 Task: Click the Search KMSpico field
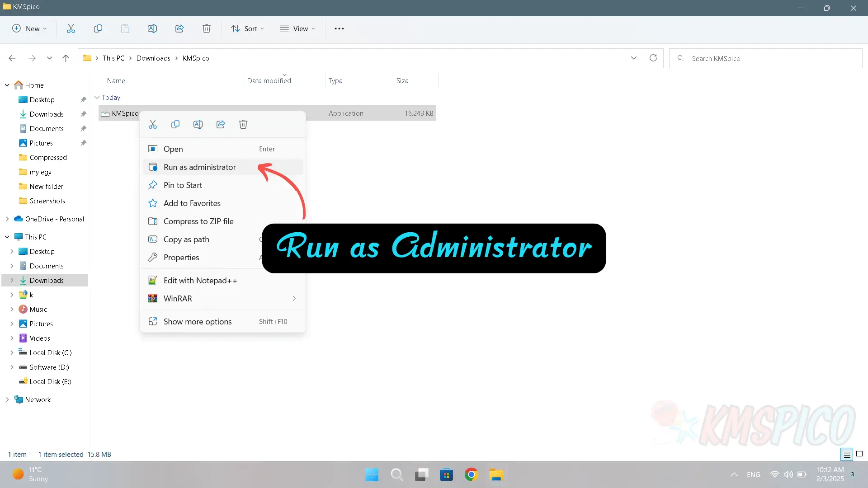pyautogui.click(x=766, y=58)
